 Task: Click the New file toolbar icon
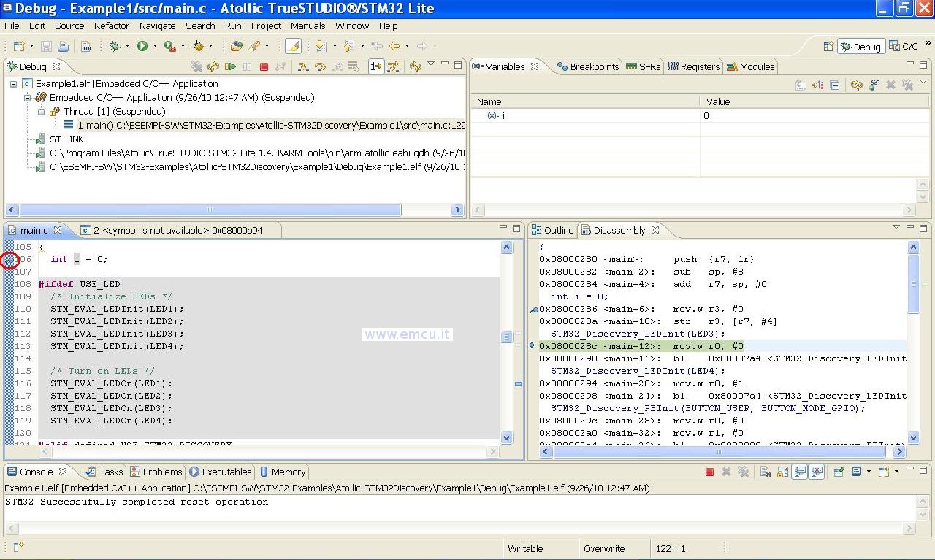(x=18, y=46)
